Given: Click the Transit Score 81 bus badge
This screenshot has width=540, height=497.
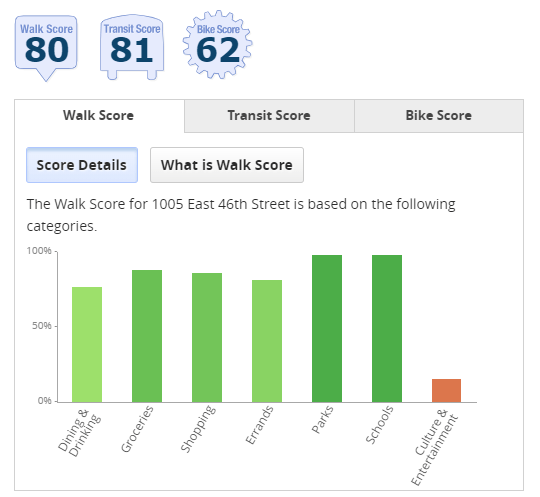Looking at the screenshot, I should point(132,47).
